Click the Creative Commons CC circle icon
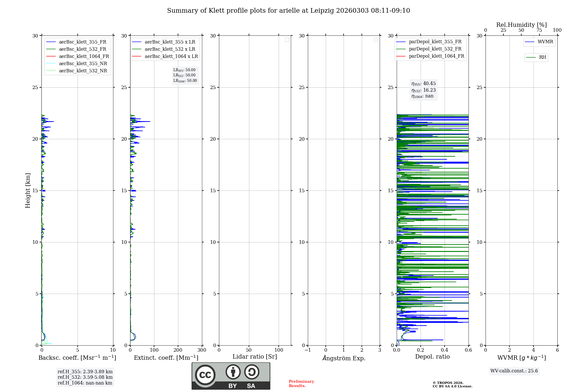Image resolution: width=577 pixels, height=392 pixels. [x=205, y=375]
